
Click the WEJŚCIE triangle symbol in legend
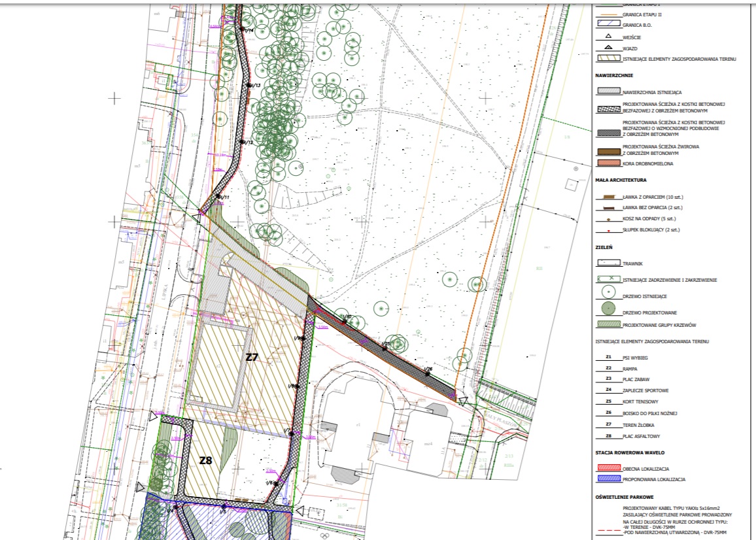[608, 37]
